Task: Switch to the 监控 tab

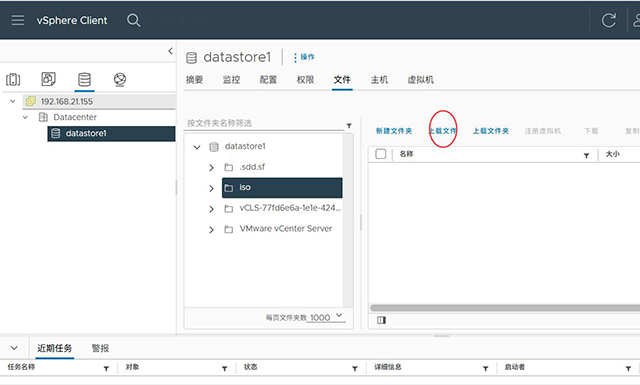Action: click(231, 80)
